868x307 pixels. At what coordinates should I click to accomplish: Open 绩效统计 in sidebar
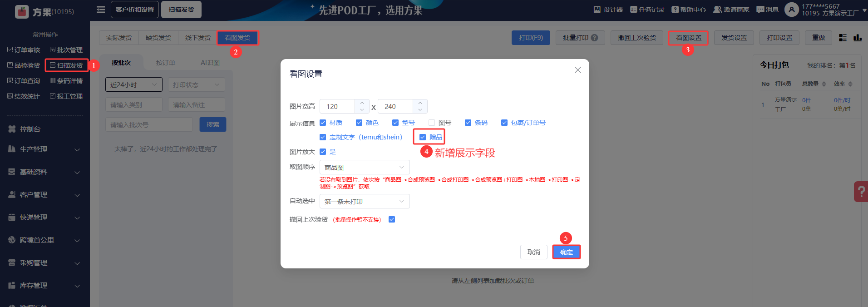[24, 96]
